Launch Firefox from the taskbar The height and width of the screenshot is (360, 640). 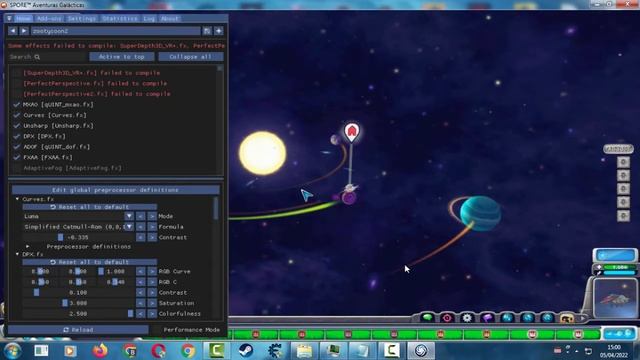click(x=100, y=351)
